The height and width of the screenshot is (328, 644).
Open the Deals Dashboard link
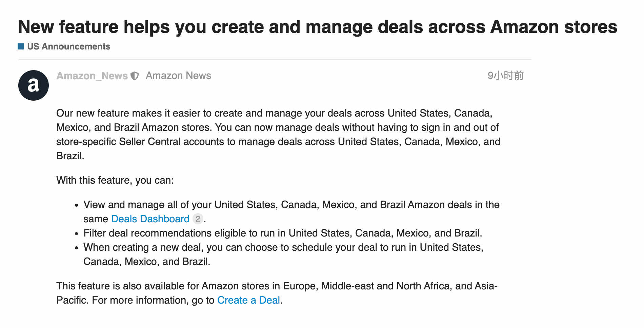point(150,219)
